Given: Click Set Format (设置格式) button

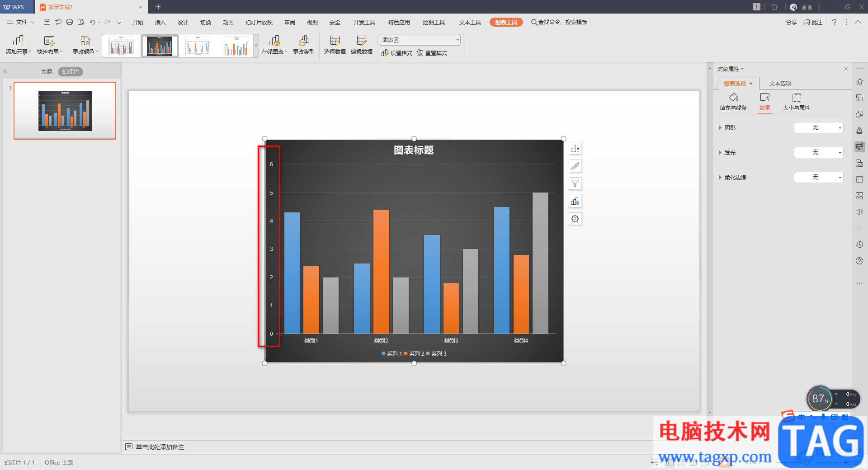Looking at the screenshot, I should pos(397,53).
